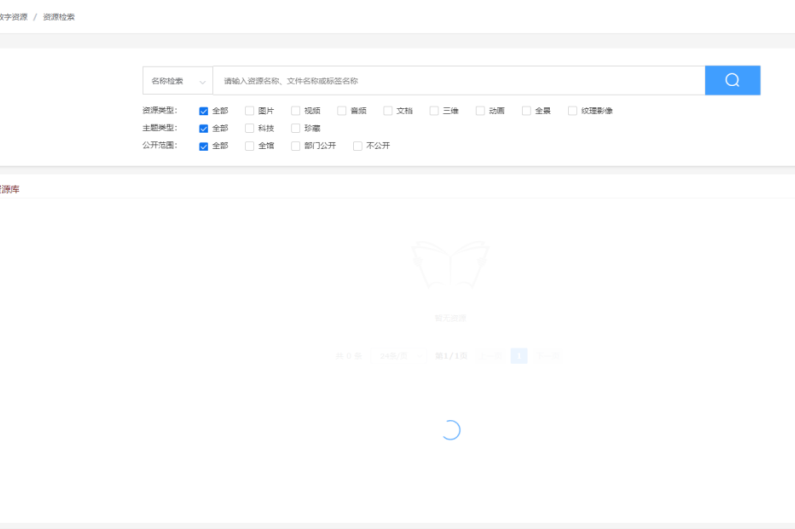Uncheck 全部 in the 资源类型 row

(x=203, y=111)
